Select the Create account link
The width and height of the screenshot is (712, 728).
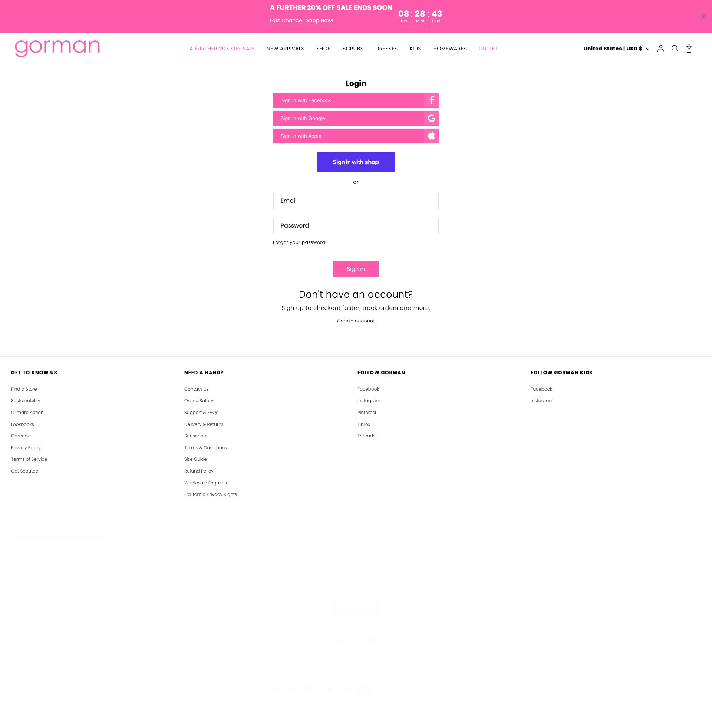(x=356, y=321)
